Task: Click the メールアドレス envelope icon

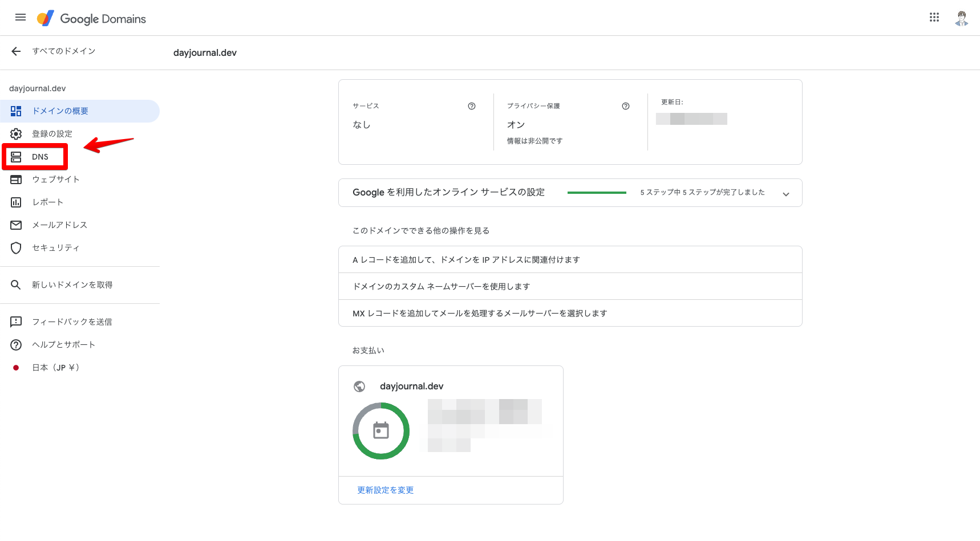Action: point(16,225)
